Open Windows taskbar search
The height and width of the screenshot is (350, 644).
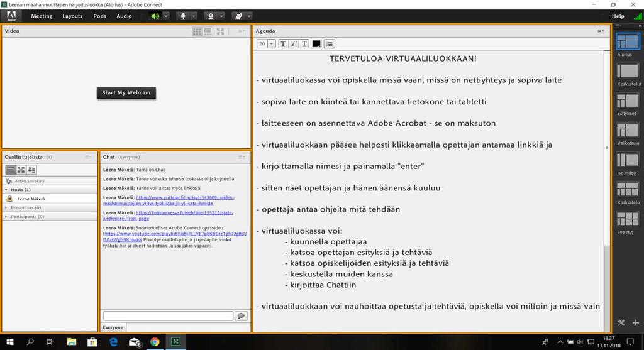30,342
